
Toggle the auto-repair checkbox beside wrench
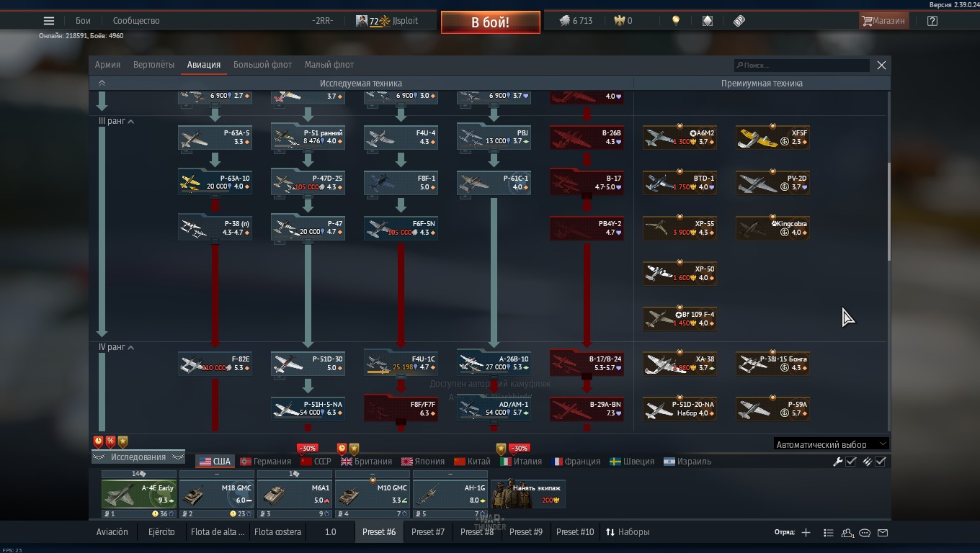point(851,462)
